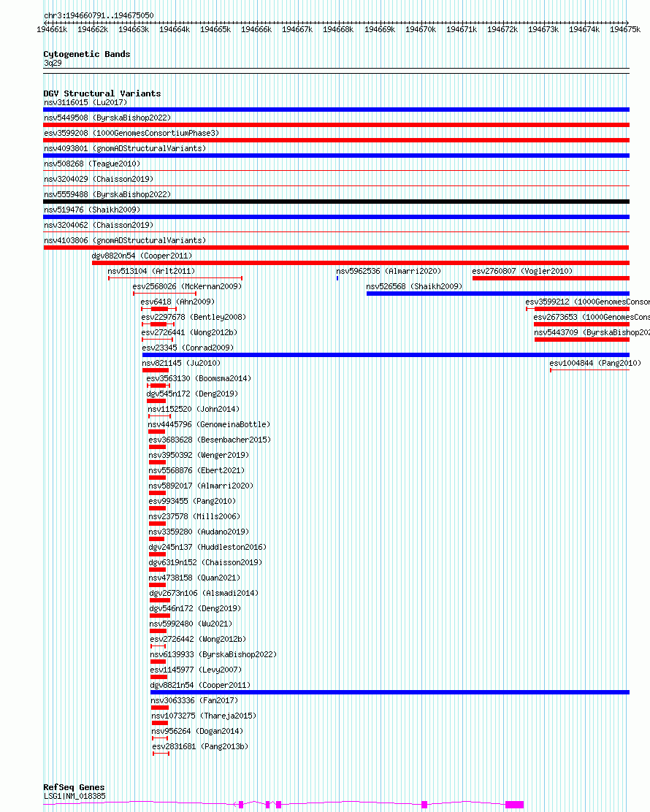The height and width of the screenshot is (812, 650).
Task: Select esv2831681 (Pang2013b) label
Action: (200, 747)
